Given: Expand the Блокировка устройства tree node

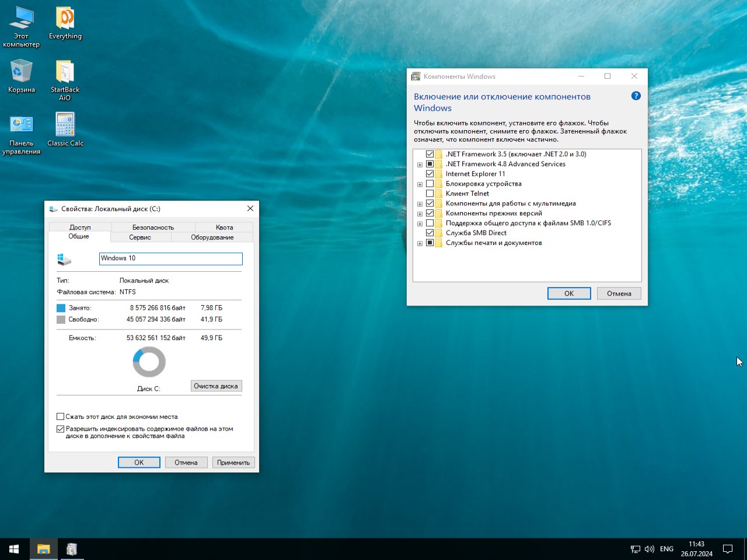Looking at the screenshot, I should tap(420, 185).
